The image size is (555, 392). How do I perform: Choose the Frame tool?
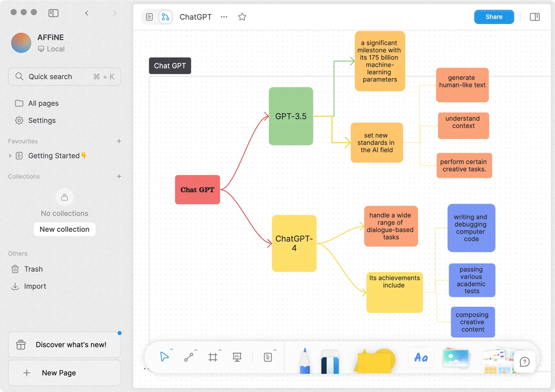click(x=213, y=357)
